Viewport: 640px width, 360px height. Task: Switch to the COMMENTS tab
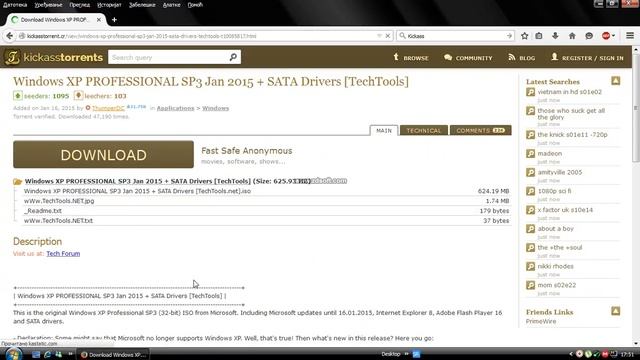pos(480,130)
